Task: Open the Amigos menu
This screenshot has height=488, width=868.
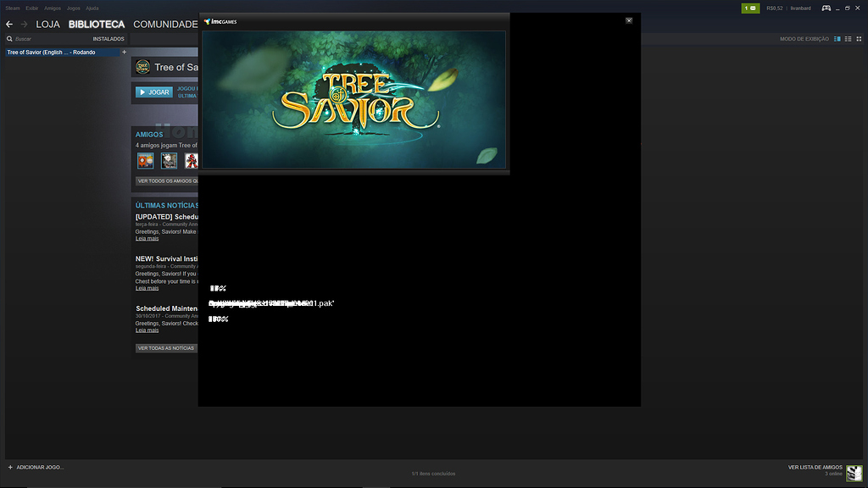Action: 53,8
